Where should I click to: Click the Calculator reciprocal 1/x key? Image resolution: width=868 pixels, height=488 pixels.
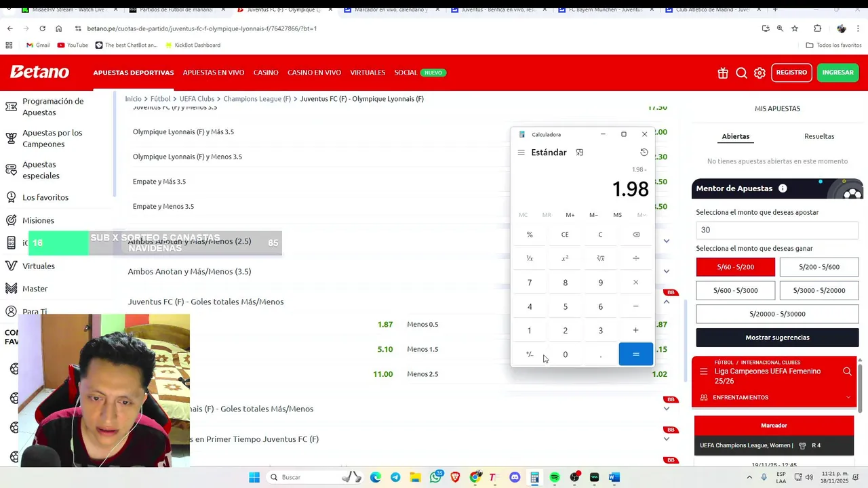click(530, 258)
